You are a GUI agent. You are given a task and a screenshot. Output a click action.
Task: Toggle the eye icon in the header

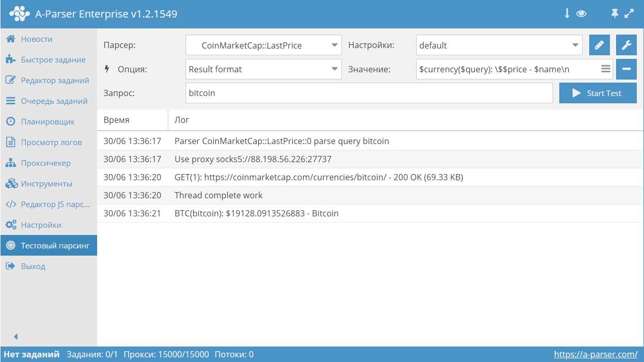(x=582, y=14)
